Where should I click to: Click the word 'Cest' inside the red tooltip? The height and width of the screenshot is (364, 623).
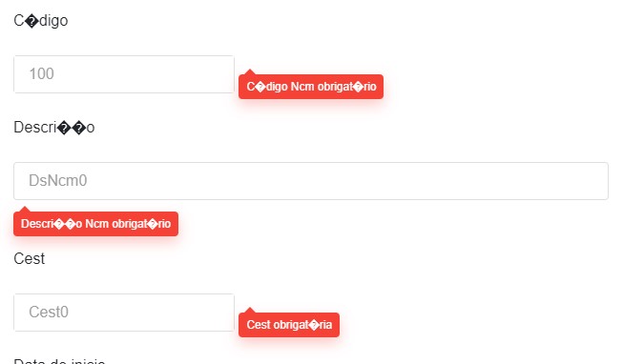click(259, 325)
